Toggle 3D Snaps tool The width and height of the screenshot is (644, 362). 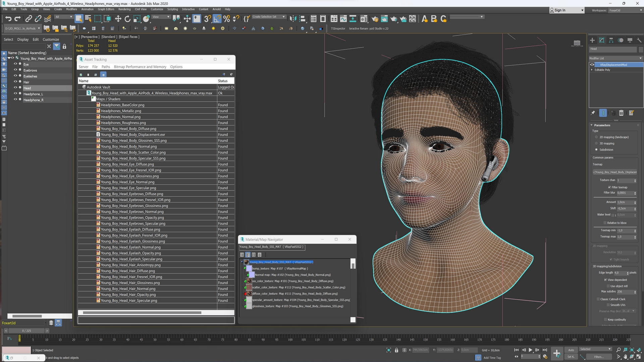coord(208,19)
